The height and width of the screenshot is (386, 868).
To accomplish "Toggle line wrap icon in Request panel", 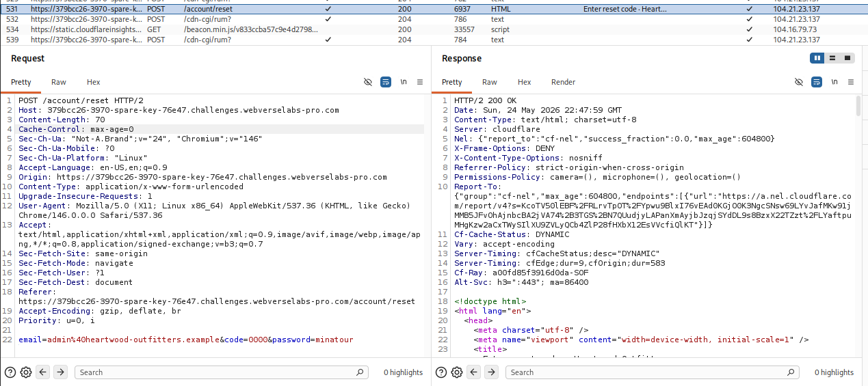I will pyautogui.click(x=386, y=82).
